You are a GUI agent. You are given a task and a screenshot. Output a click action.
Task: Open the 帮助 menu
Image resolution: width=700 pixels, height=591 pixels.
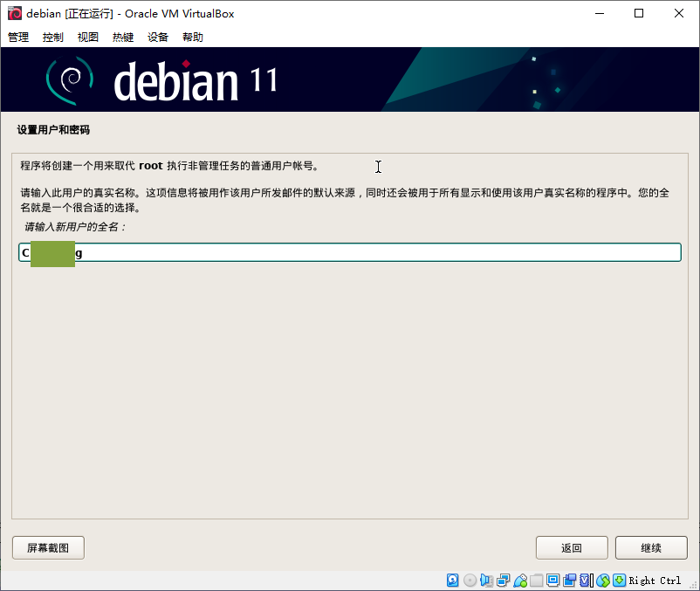point(193,37)
